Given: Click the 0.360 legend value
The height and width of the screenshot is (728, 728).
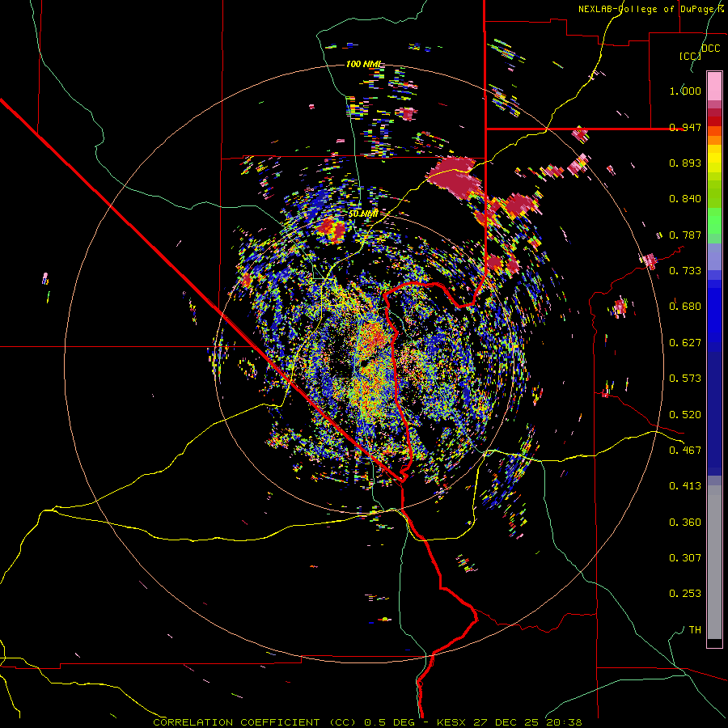Looking at the screenshot, I should 685,523.
